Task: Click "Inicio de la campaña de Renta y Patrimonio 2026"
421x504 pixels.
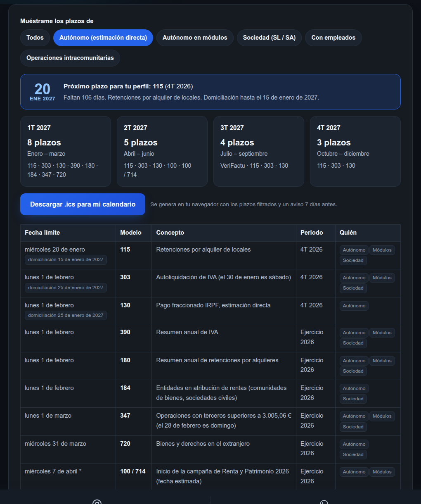Action: pyautogui.click(x=222, y=471)
